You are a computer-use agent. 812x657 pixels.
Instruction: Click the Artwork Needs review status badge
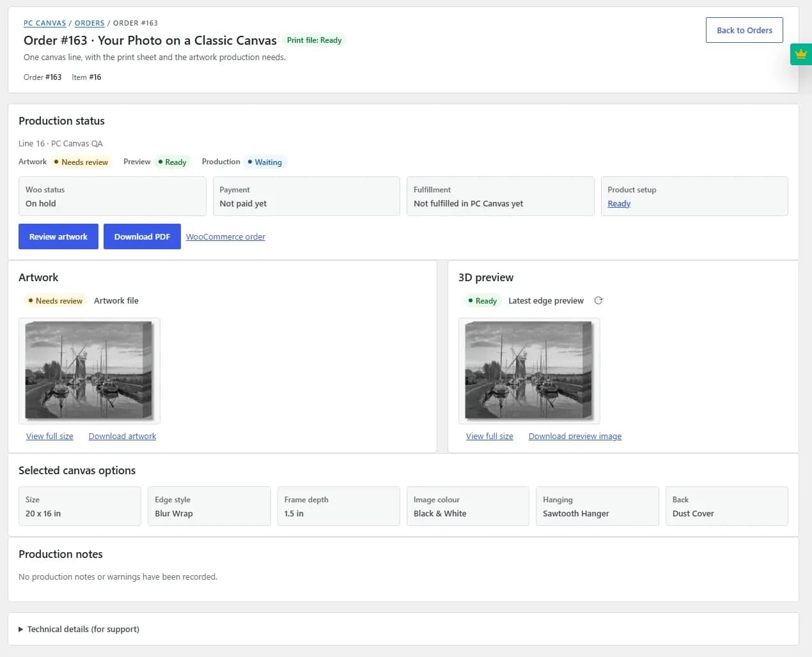(81, 162)
